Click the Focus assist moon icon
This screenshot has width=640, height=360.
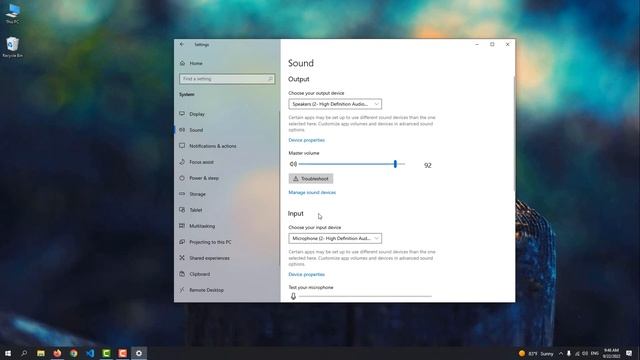[182, 162]
